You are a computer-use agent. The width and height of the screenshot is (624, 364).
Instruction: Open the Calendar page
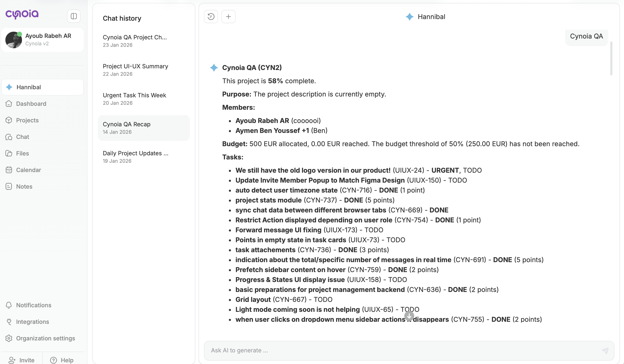[28, 170]
